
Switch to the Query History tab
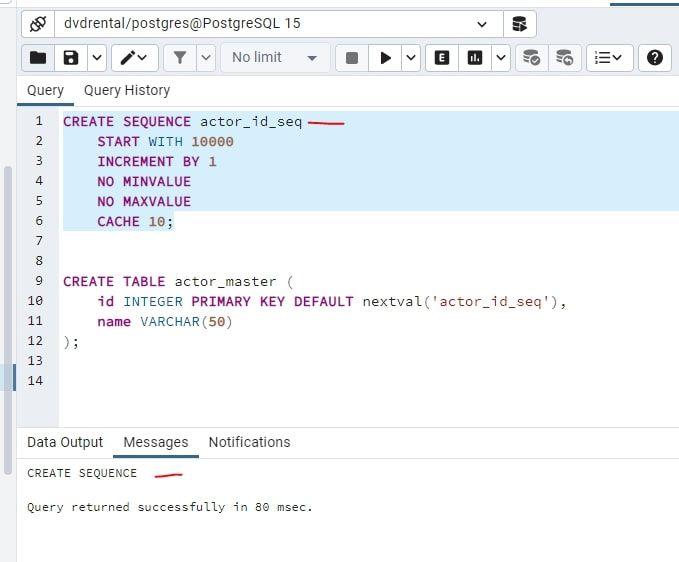pos(127,90)
